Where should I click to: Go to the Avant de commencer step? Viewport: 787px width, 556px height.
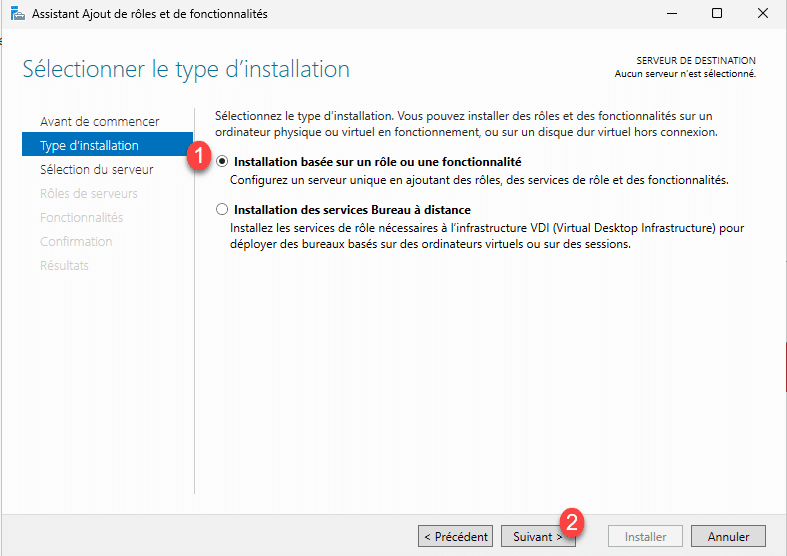pos(99,121)
